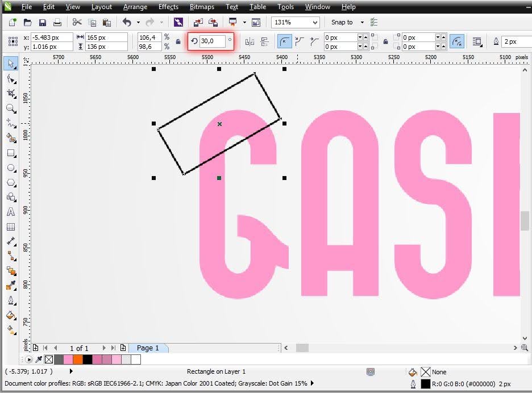Click the New document icon
The image size is (532, 393).
(13, 22)
